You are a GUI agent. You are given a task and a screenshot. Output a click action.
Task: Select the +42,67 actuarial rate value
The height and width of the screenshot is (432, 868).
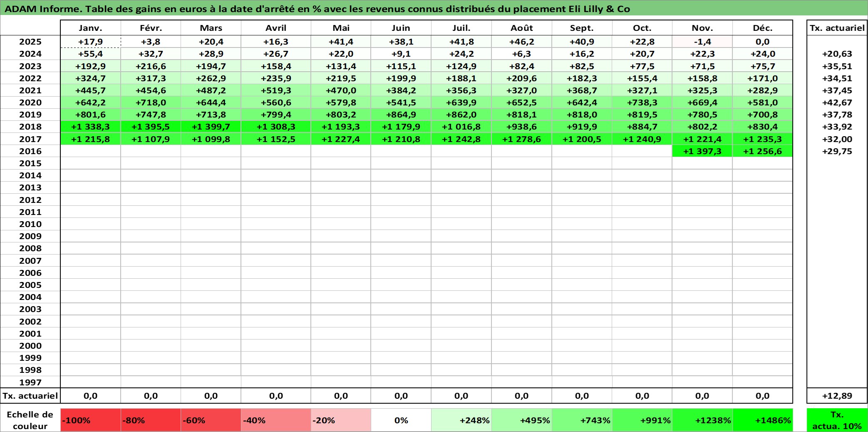pyautogui.click(x=837, y=102)
